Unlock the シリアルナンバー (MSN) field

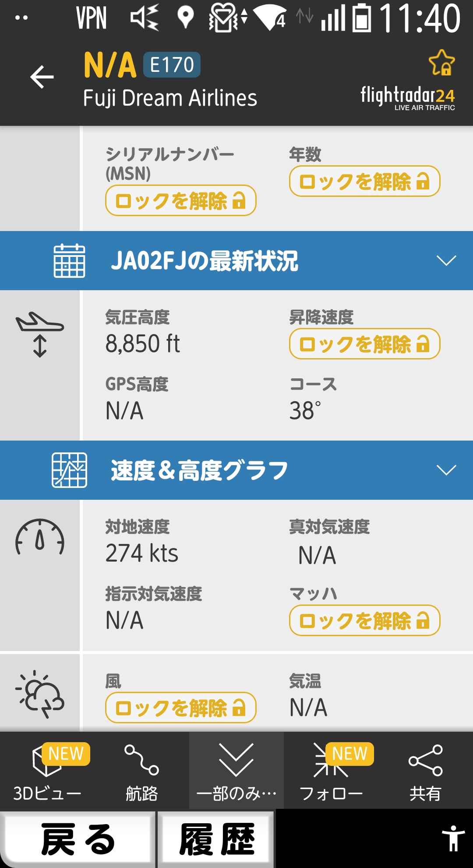[x=180, y=201]
